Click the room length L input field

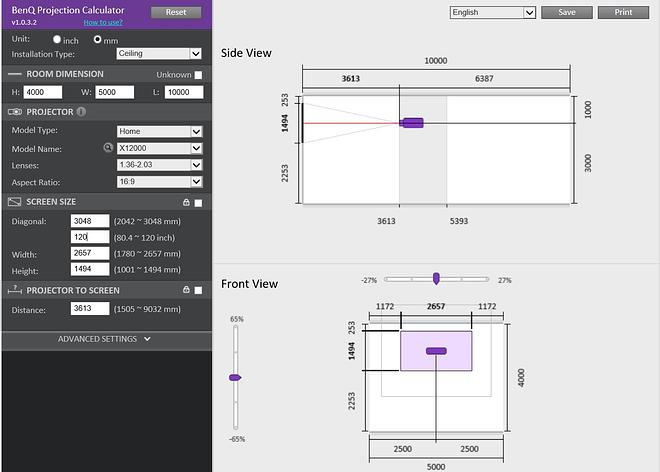point(184,92)
